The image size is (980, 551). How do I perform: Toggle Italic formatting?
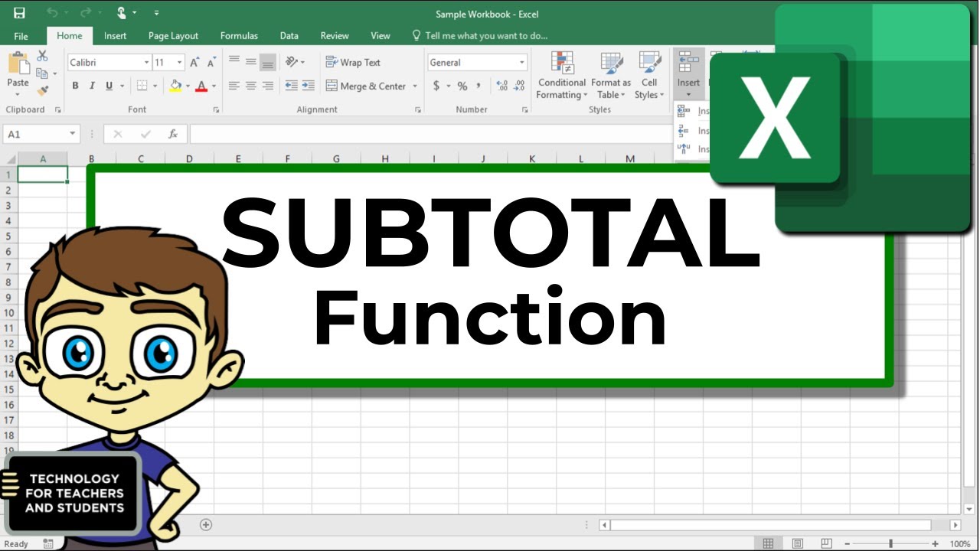click(92, 86)
